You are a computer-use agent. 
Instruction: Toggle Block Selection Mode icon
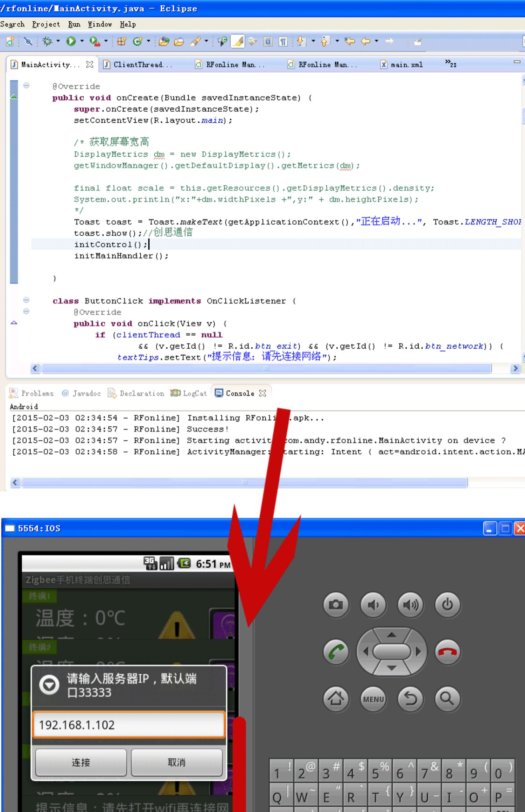coord(268,42)
